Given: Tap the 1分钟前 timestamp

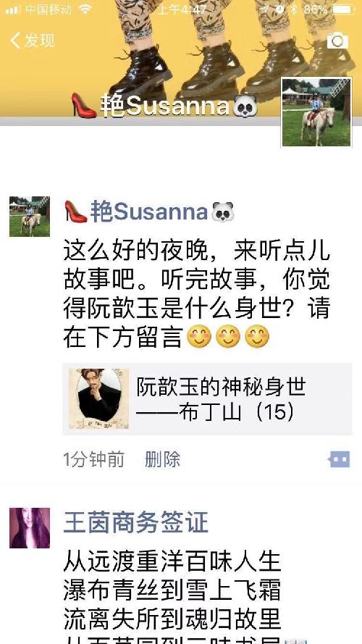Looking at the screenshot, I should click(x=93, y=459).
